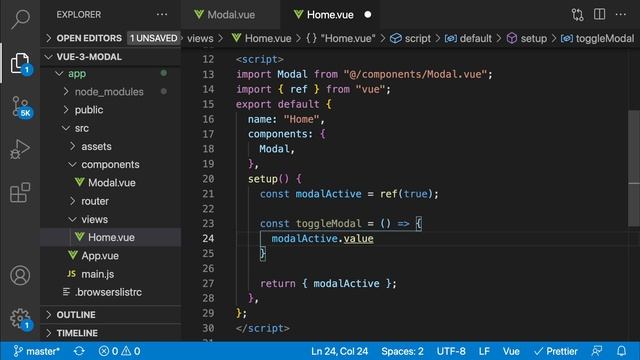This screenshot has width=640, height=360.
Task: Open the Accounts menu icon
Action: click(x=20, y=275)
